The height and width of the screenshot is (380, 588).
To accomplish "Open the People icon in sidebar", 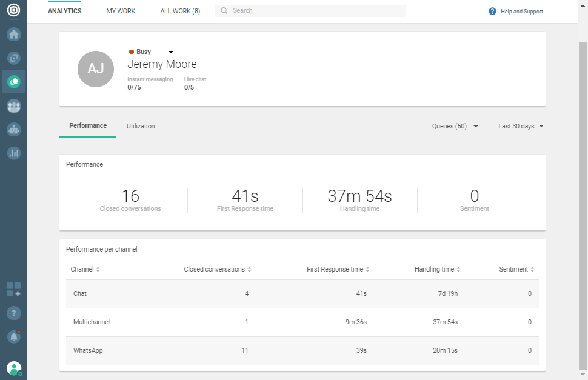I will [13, 106].
